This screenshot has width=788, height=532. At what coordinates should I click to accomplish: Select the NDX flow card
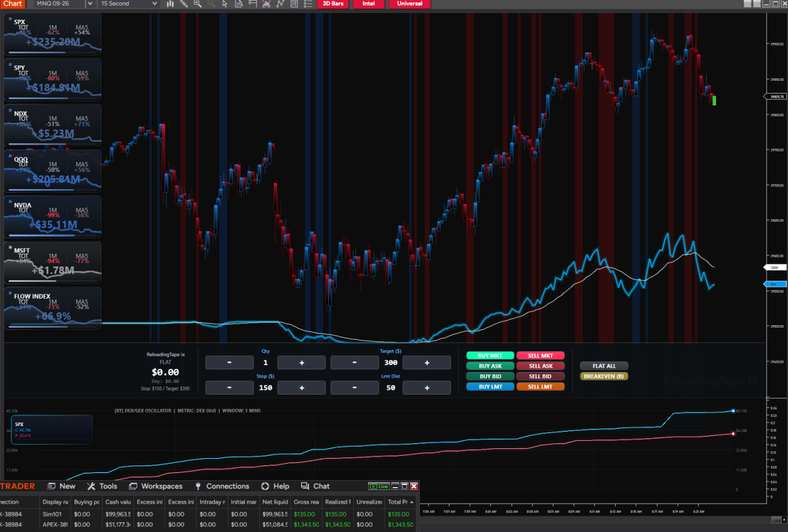[x=52, y=125]
